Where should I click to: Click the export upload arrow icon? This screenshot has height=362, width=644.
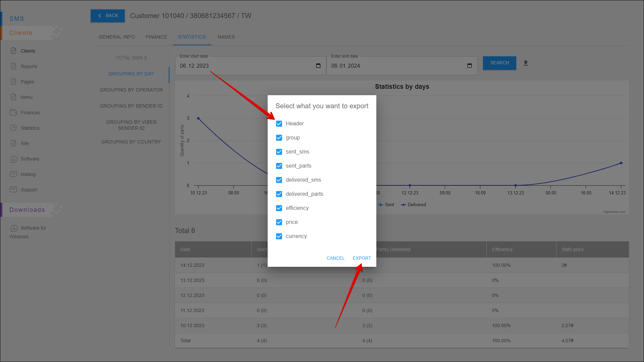[526, 63]
